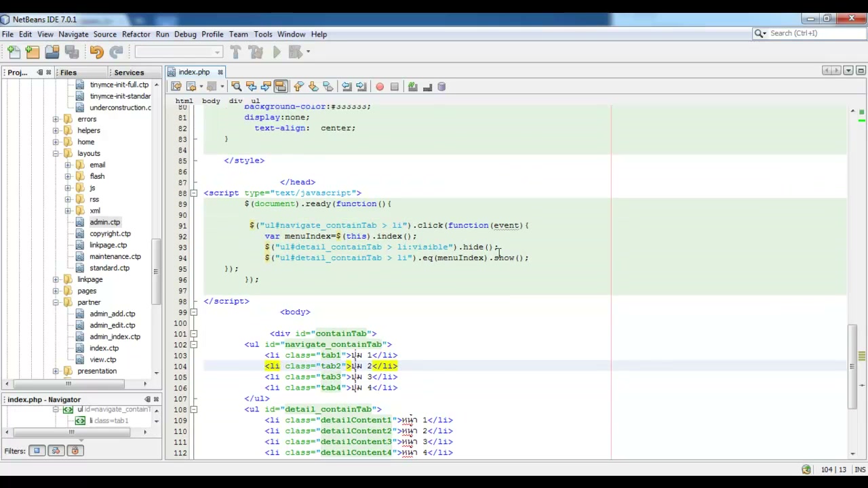The image size is (868, 488).
Task: Click the editor Last Edit icon
Action: [x=176, y=87]
